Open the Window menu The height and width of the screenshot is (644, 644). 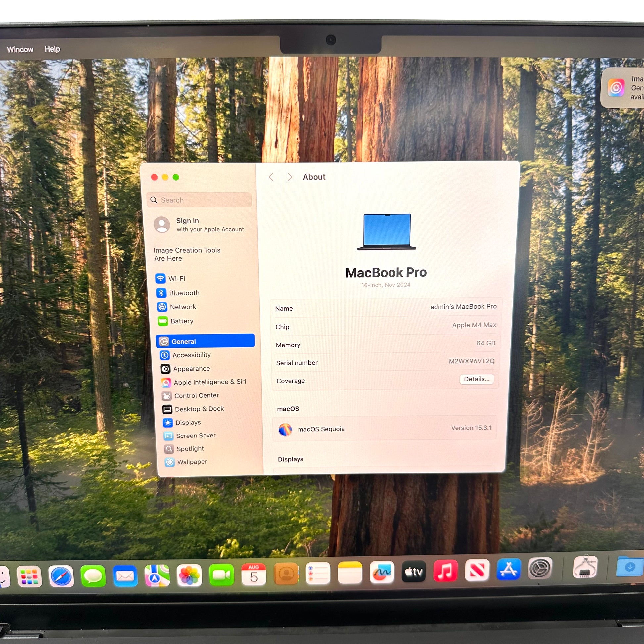pos(20,49)
